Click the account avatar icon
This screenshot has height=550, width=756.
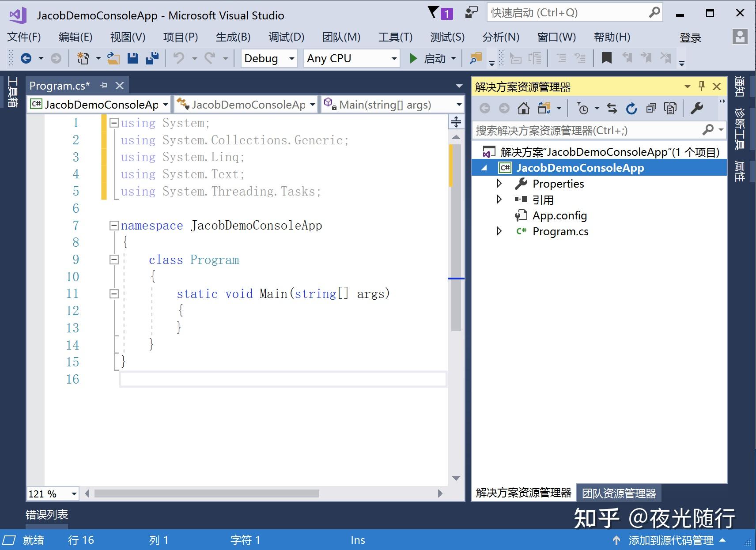740,37
